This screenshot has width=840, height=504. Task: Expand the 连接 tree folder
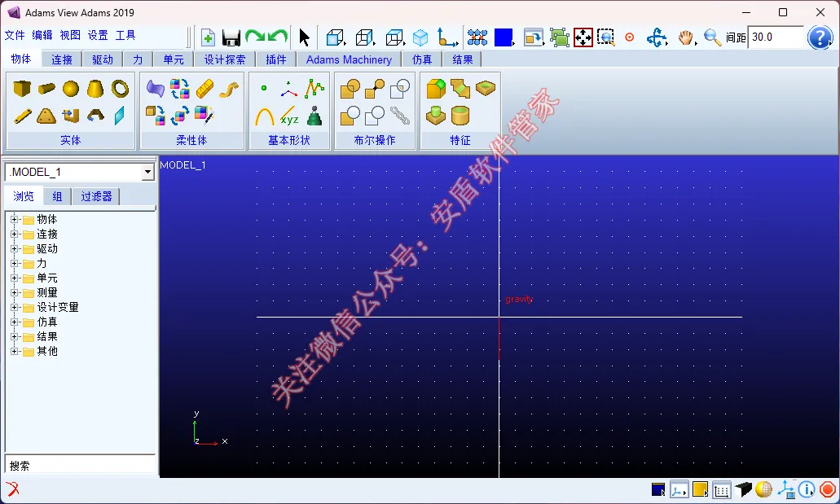pyautogui.click(x=15, y=234)
